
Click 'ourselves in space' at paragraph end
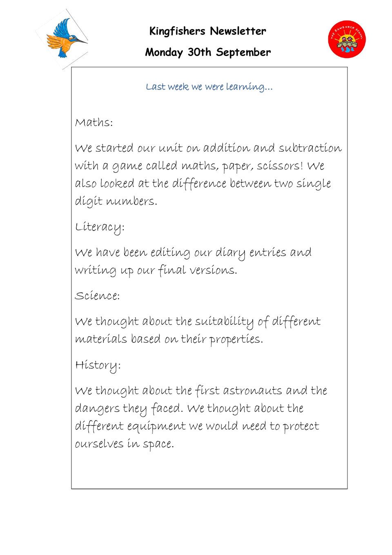[124, 444]
